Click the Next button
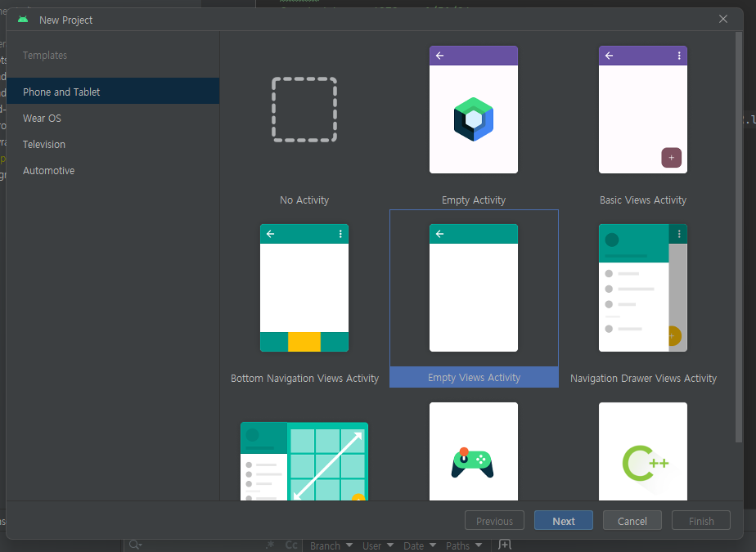 coord(563,521)
